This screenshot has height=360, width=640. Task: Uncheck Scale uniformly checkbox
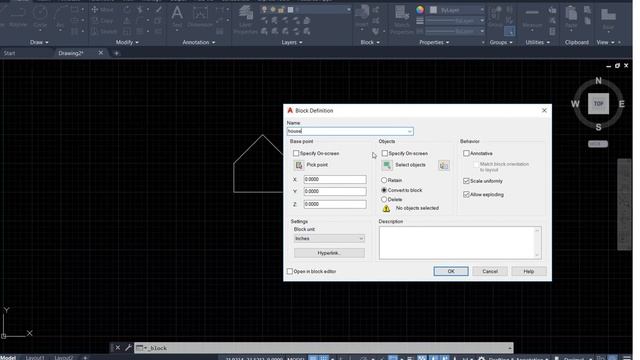tap(466, 181)
